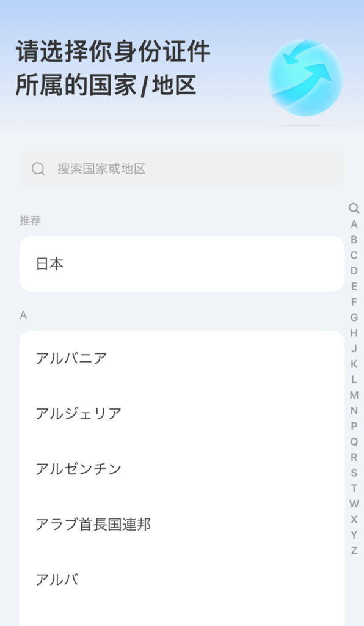Viewport: 364px width, 626px height.
Task: Click the search magnifier icon in search bar
Action: coord(38,169)
